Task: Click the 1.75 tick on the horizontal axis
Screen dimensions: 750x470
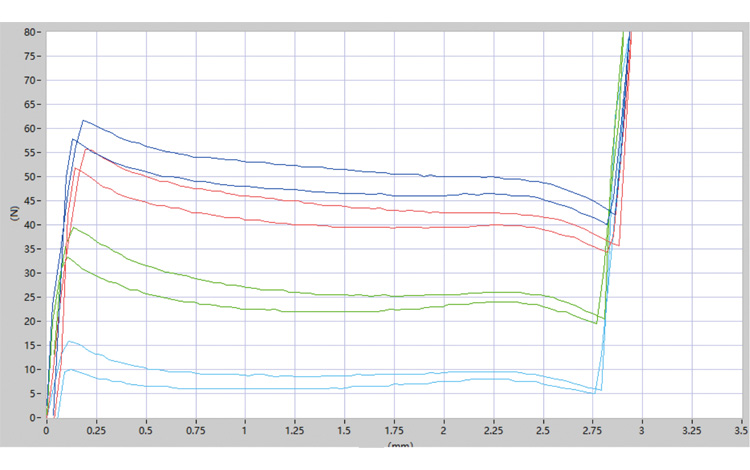Action: tap(393, 431)
